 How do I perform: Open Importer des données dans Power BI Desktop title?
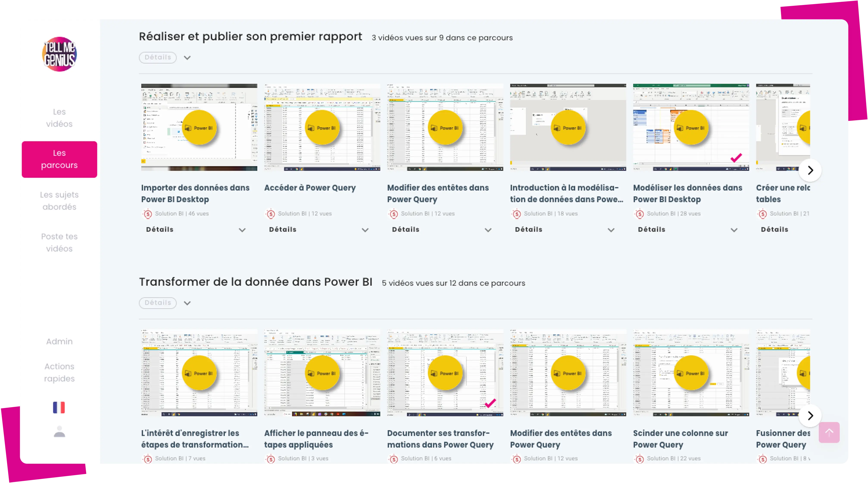coord(195,194)
